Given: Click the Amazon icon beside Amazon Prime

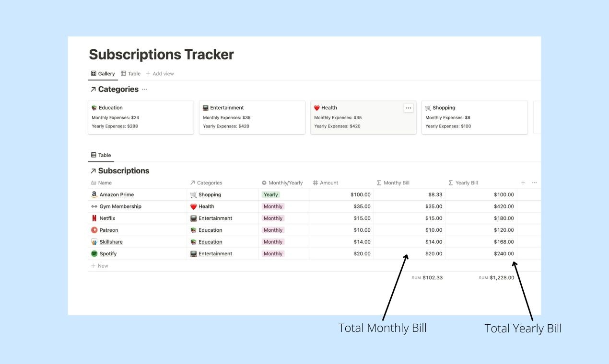Looking at the screenshot, I should 94,194.
